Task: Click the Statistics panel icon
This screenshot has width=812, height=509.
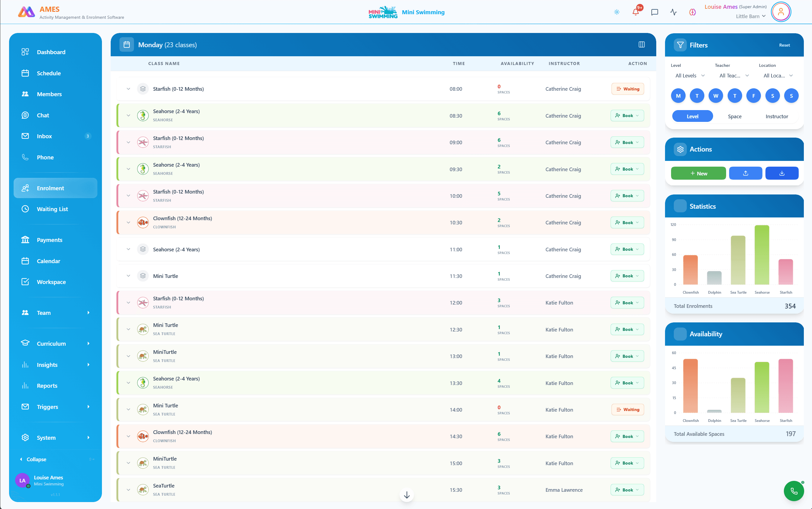Action: pyautogui.click(x=680, y=206)
